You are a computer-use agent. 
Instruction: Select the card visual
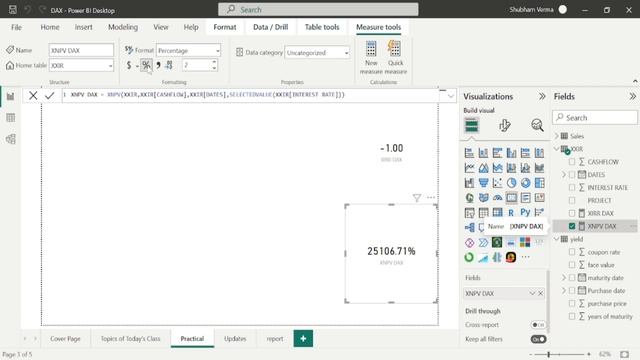tap(511, 198)
